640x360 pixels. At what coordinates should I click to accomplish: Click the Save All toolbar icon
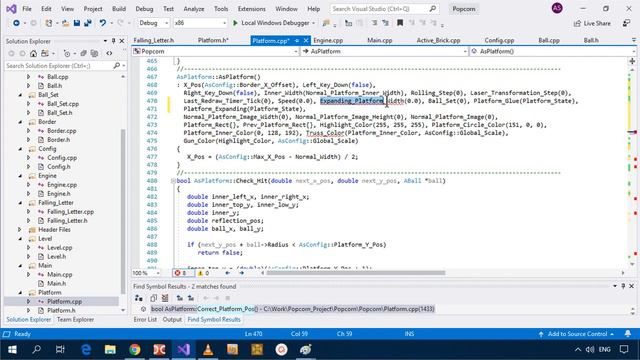87,23
